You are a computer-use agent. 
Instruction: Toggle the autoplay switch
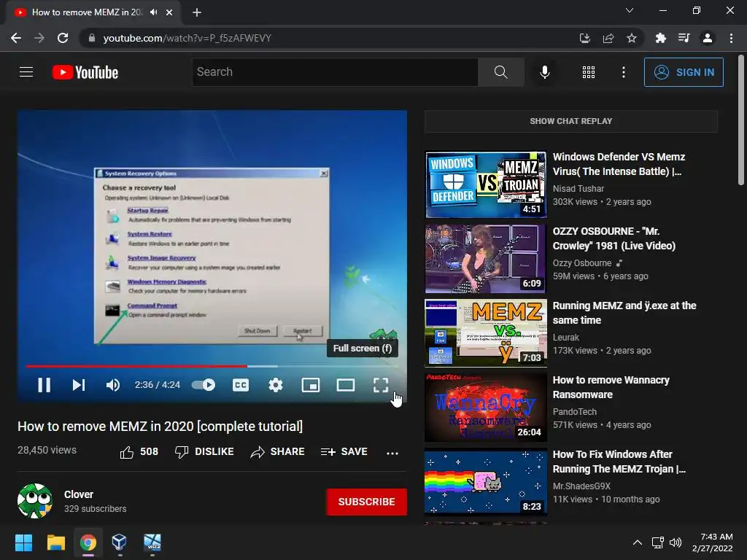(204, 385)
